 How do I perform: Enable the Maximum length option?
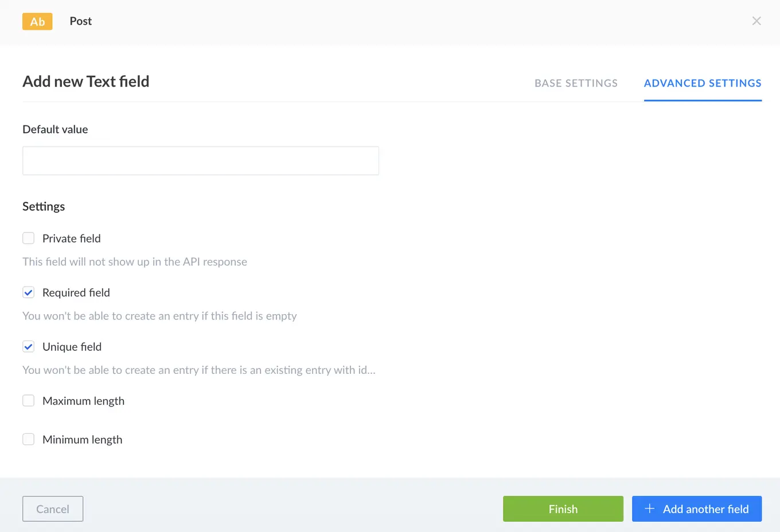28,400
